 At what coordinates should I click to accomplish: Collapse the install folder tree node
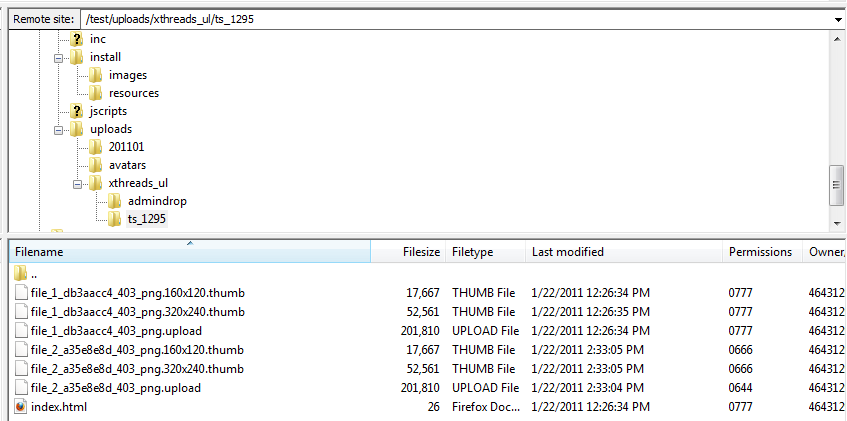click(x=59, y=57)
